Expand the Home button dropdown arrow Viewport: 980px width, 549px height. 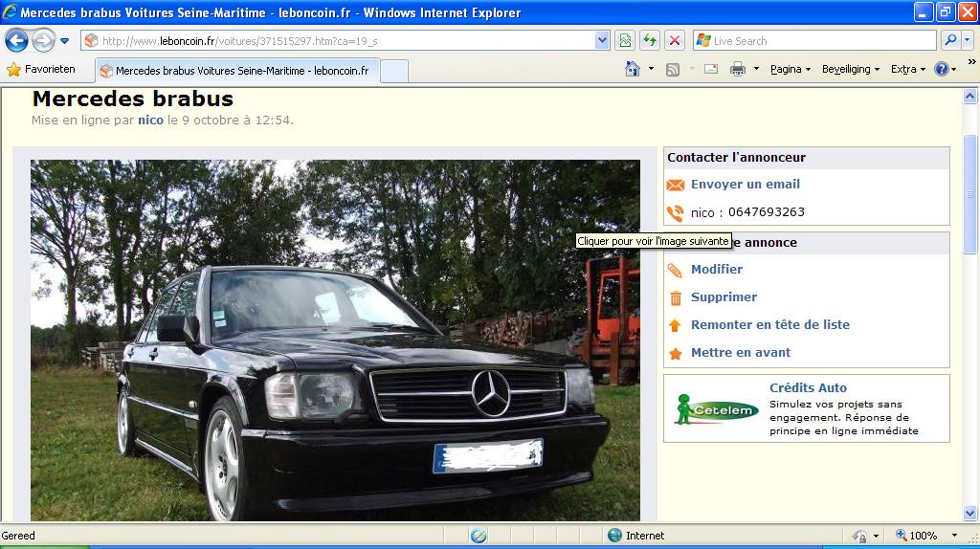[651, 69]
